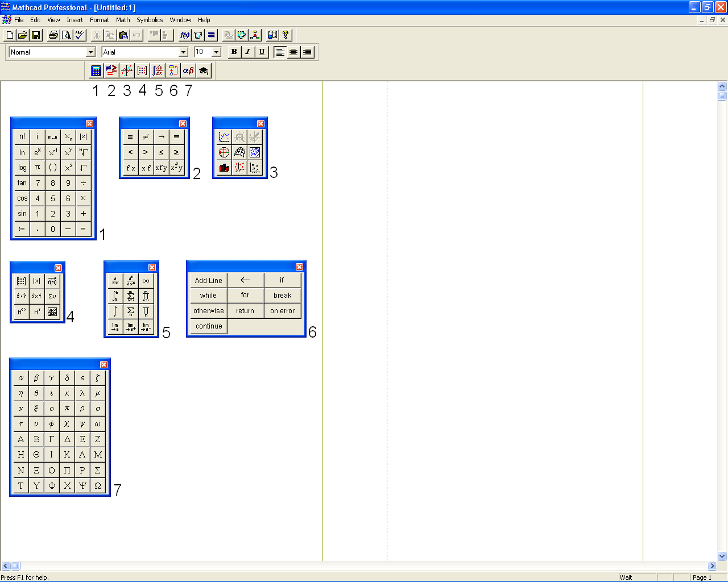Open the Boolean palette with the ≠≥ icon
The width and height of the screenshot is (728, 582).
(x=111, y=70)
